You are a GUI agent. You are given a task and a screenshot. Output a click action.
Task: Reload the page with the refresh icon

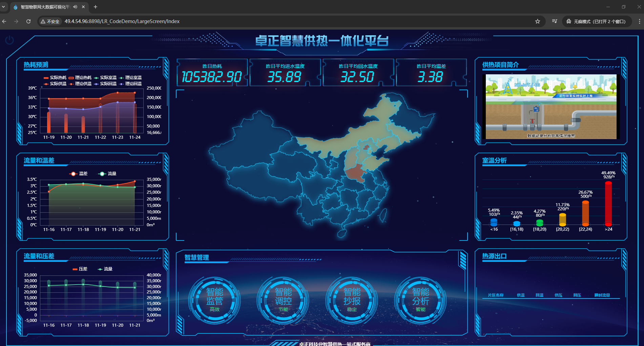point(28,21)
